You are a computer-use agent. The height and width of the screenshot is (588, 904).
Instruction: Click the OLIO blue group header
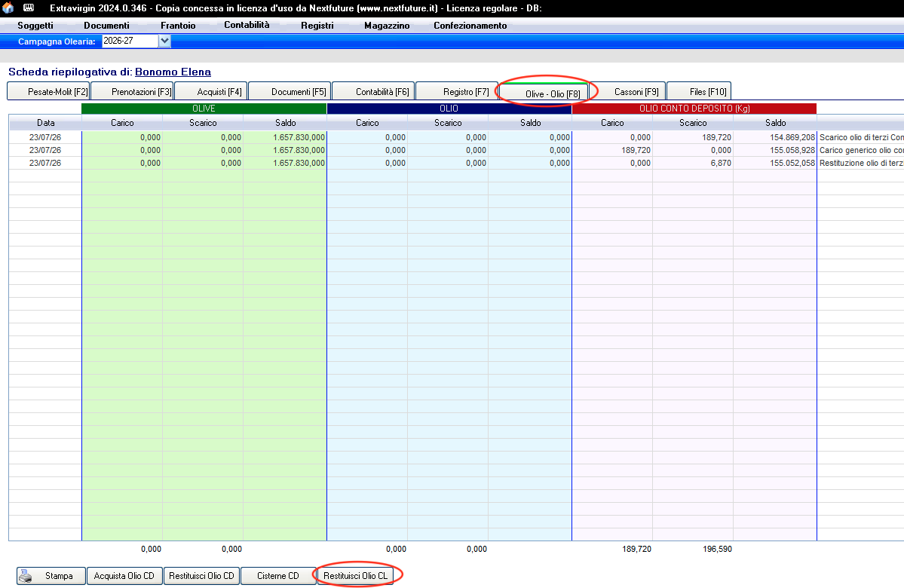tap(449, 109)
